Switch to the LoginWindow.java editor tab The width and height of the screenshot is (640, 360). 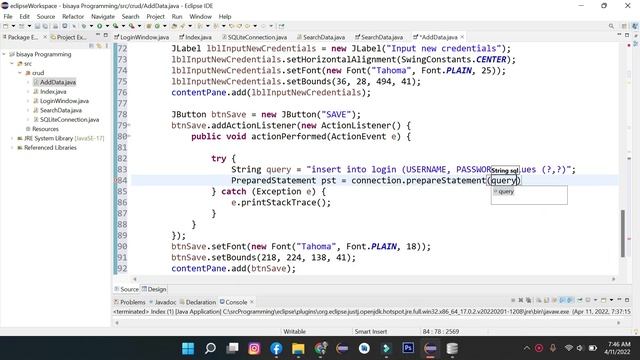tap(141, 37)
